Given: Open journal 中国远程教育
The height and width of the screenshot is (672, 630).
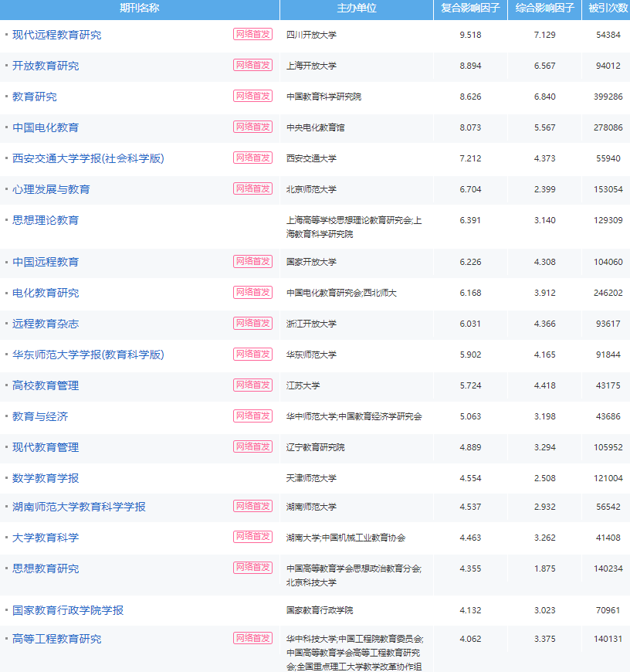Looking at the screenshot, I should pos(46,262).
